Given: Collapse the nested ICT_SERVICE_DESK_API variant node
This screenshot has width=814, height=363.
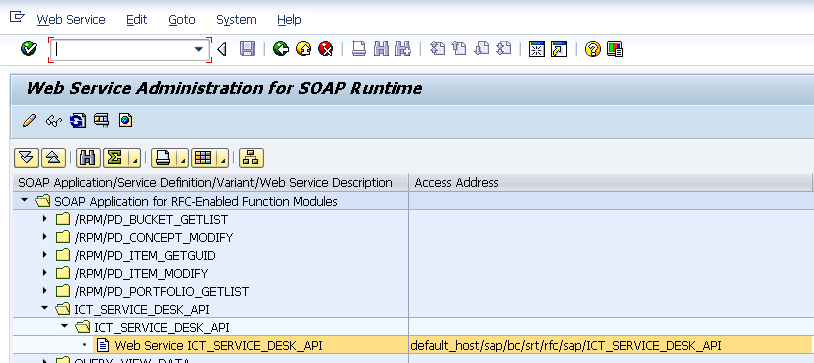Looking at the screenshot, I should (64, 326).
